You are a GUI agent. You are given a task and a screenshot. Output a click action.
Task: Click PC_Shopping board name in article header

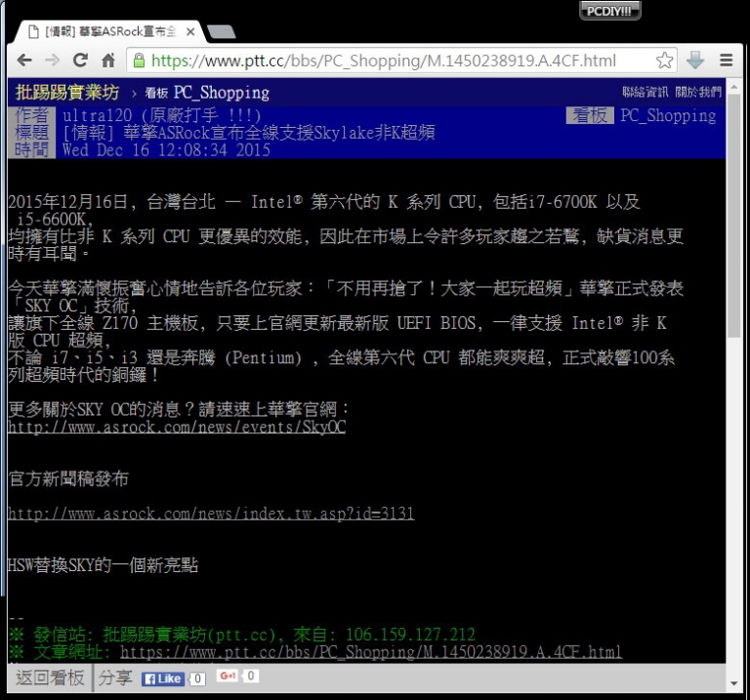click(668, 115)
